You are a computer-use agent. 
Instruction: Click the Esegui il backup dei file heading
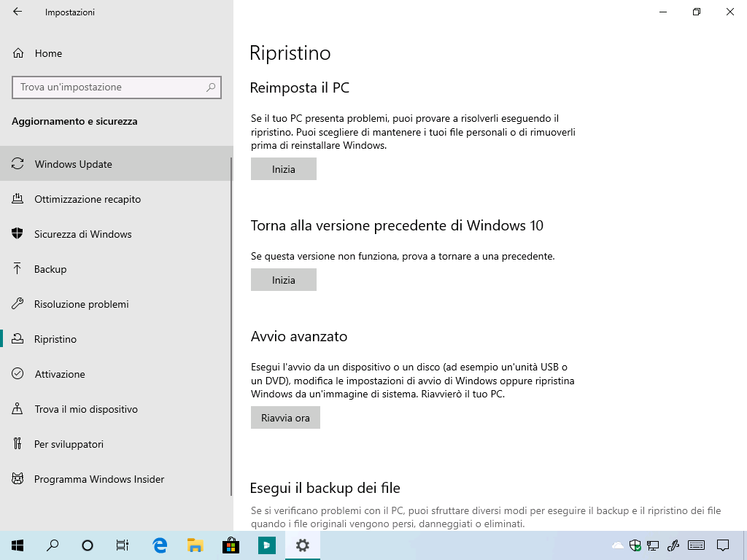325,488
